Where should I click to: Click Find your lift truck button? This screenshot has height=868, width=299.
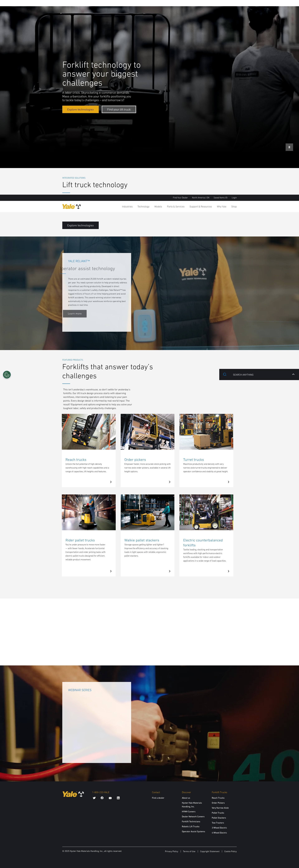pos(119,110)
